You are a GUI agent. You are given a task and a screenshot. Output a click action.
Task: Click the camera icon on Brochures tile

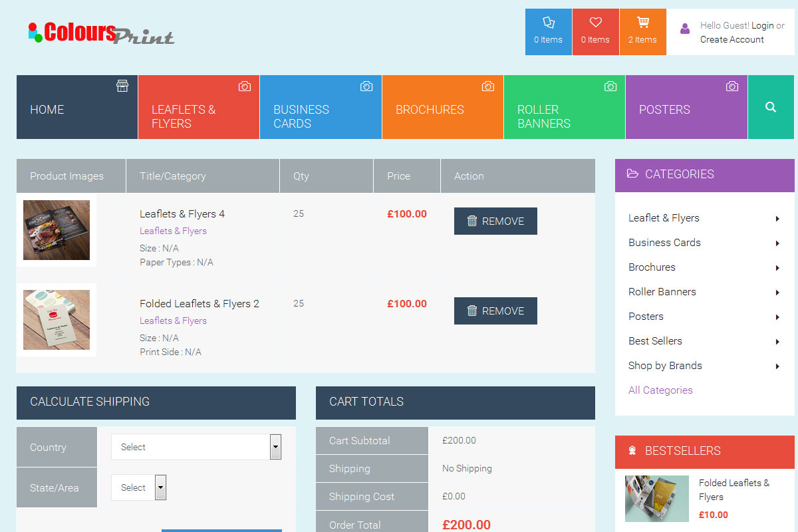488,86
